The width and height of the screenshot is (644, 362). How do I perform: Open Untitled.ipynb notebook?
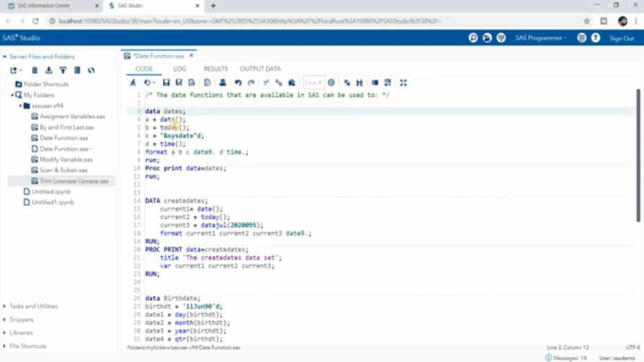click(51, 192)
